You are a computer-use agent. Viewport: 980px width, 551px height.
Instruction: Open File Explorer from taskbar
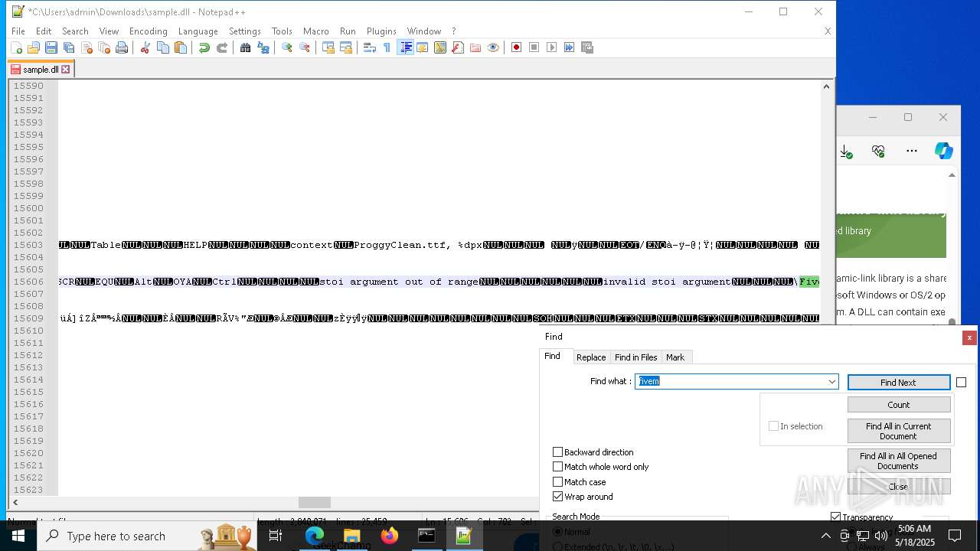[352, 536]
